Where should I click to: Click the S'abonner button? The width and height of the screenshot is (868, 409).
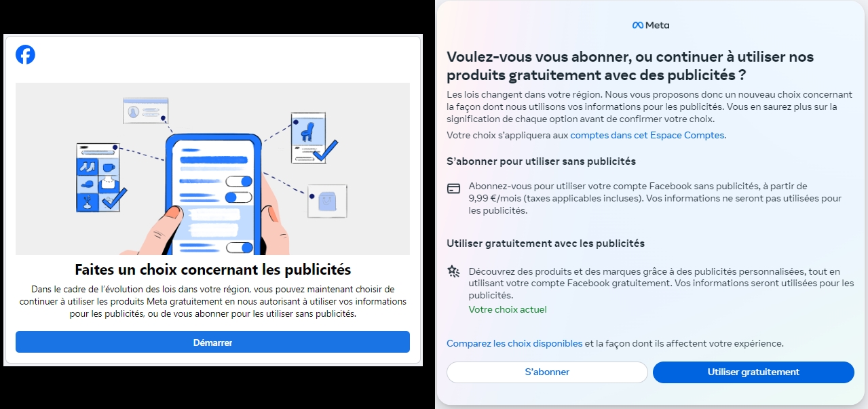pyautogui.click(x=547, y=372)
